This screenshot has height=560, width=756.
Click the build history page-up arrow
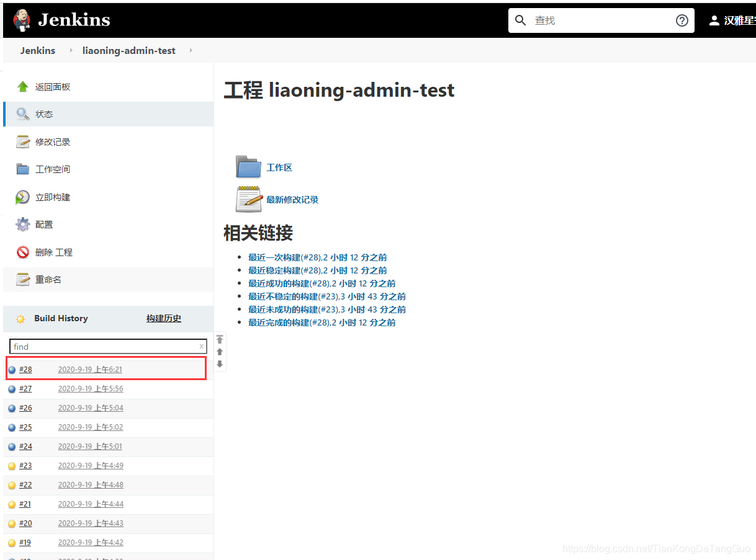click(x=220, y=352)
